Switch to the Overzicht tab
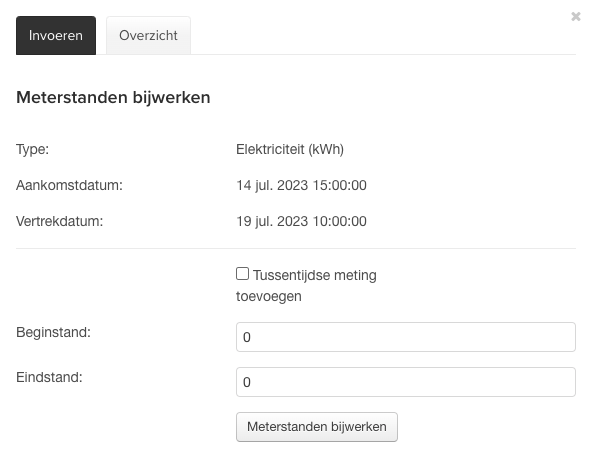Viewport: 590px width, 456px height. point(148,35)
